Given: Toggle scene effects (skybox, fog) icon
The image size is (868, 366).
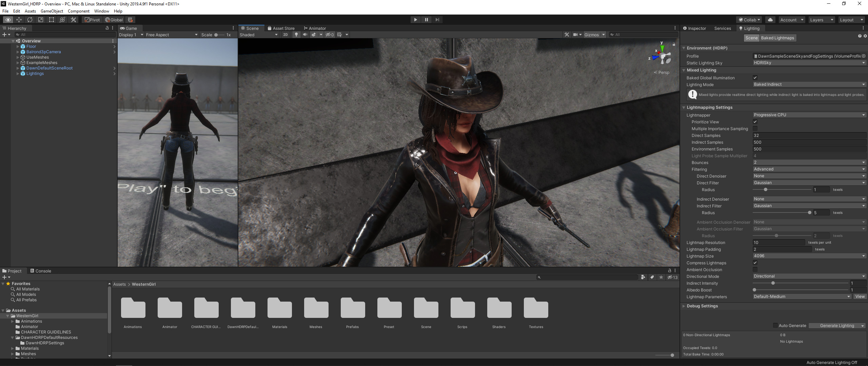Looking at the screenshot, I should (314, 35).
